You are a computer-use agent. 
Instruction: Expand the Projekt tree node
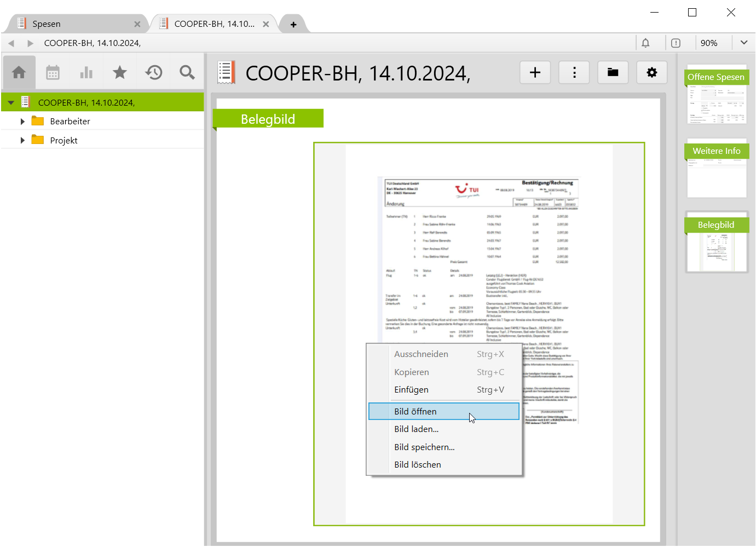point(22,141)
